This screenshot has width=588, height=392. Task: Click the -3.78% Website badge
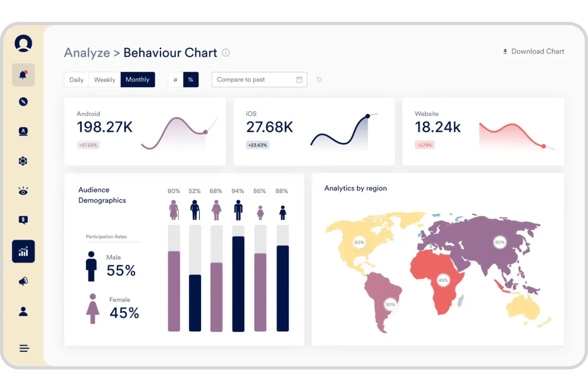[425, 145]
